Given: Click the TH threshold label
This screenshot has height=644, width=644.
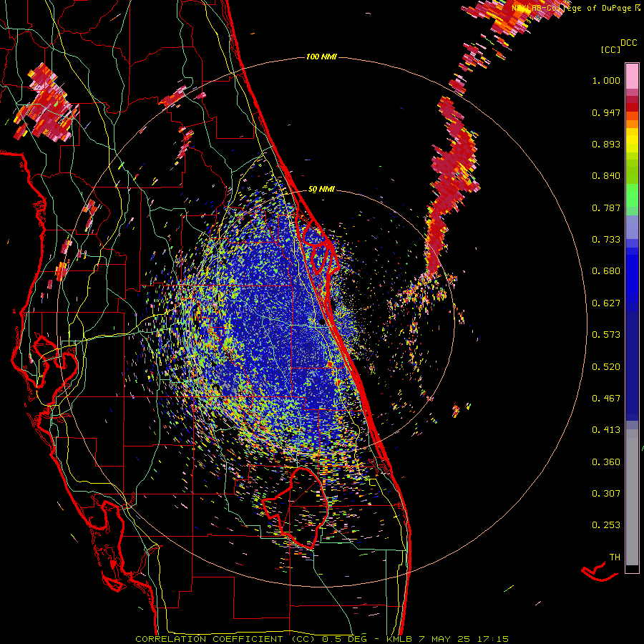Looking at the screenshot, I should tap(615, 557).
